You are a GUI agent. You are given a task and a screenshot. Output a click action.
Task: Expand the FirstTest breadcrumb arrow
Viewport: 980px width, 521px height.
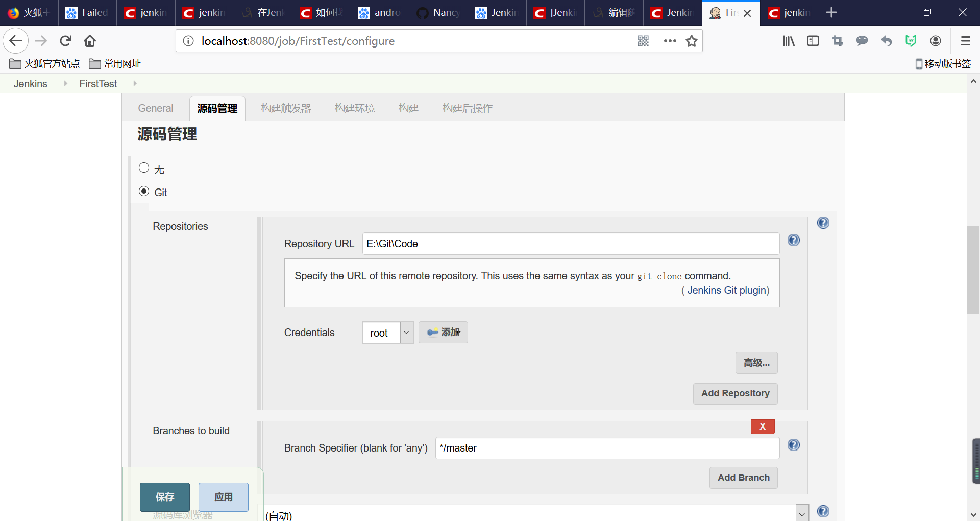[135, 83]
